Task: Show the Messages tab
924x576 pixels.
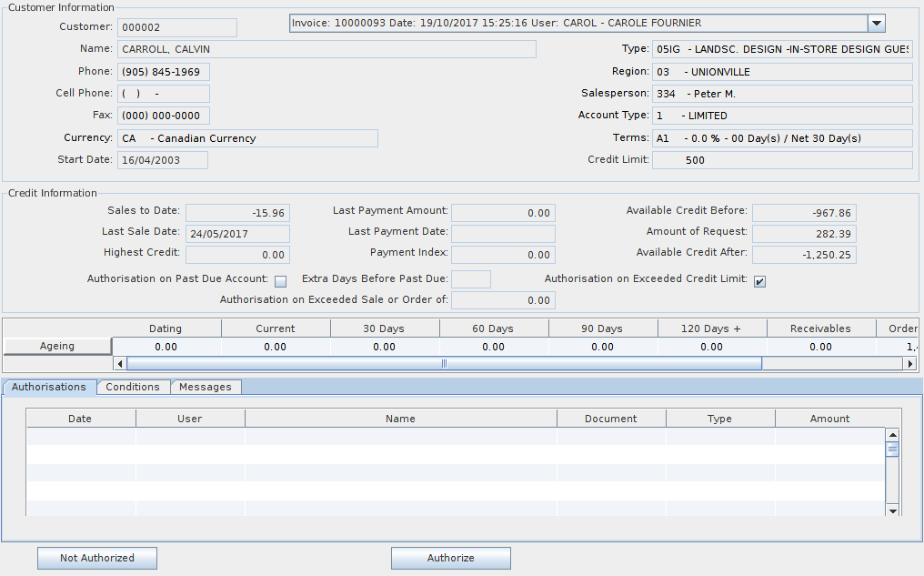Action: [206, 388]
